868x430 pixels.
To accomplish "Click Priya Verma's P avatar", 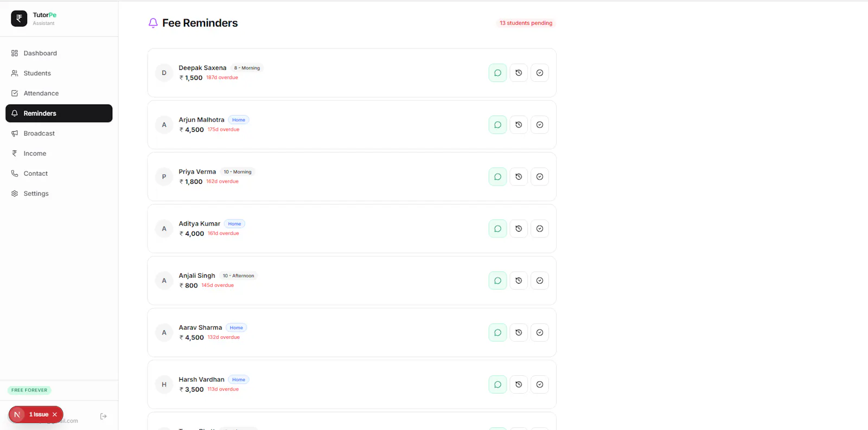I will pyautogui.click(x=164, y=177).
